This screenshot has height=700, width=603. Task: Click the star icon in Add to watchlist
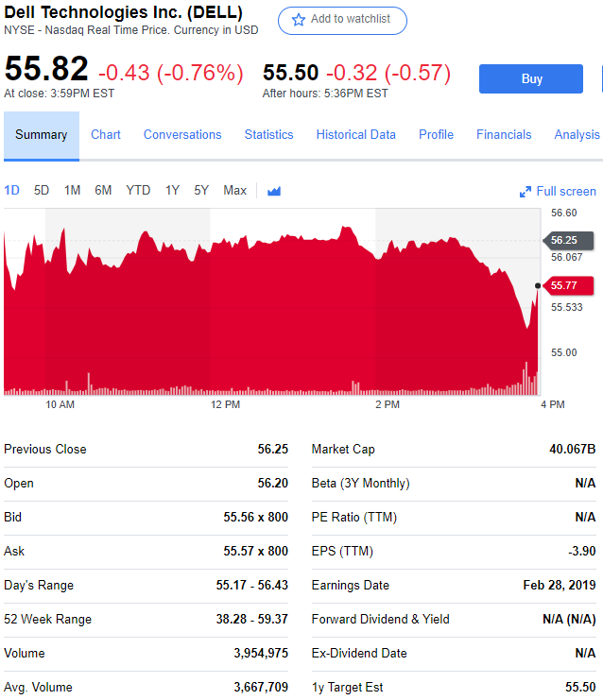[299, 20]
